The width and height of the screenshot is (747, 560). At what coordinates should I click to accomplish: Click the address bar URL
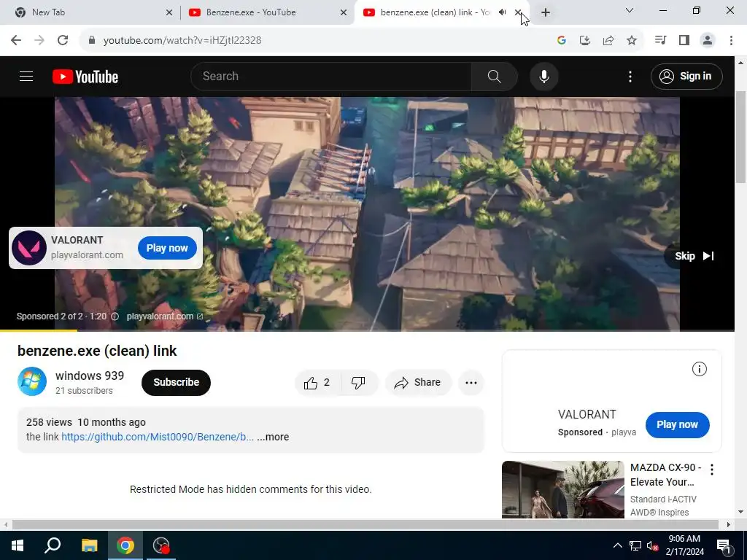(182, 41)
